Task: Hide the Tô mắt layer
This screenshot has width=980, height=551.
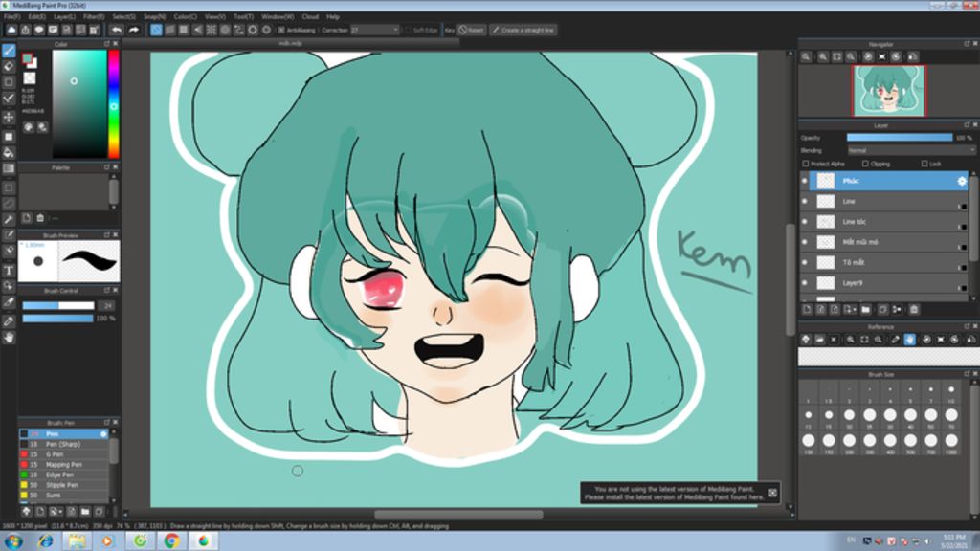Action: [x=804, y=262]
